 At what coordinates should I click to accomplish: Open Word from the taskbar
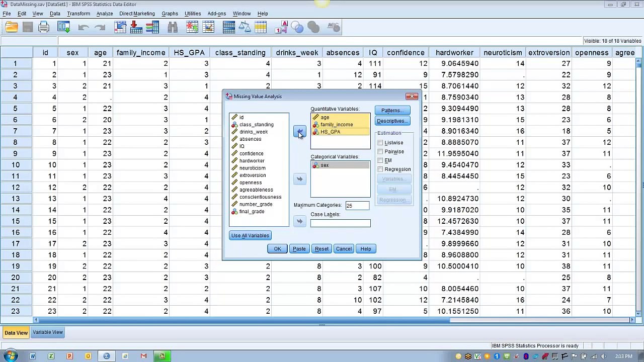(32, 356)
